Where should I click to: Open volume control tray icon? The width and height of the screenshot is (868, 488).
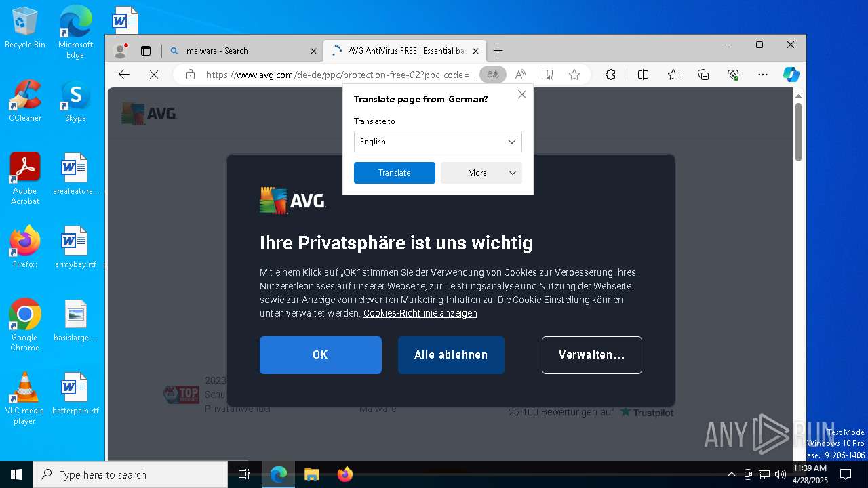point(780,474)
